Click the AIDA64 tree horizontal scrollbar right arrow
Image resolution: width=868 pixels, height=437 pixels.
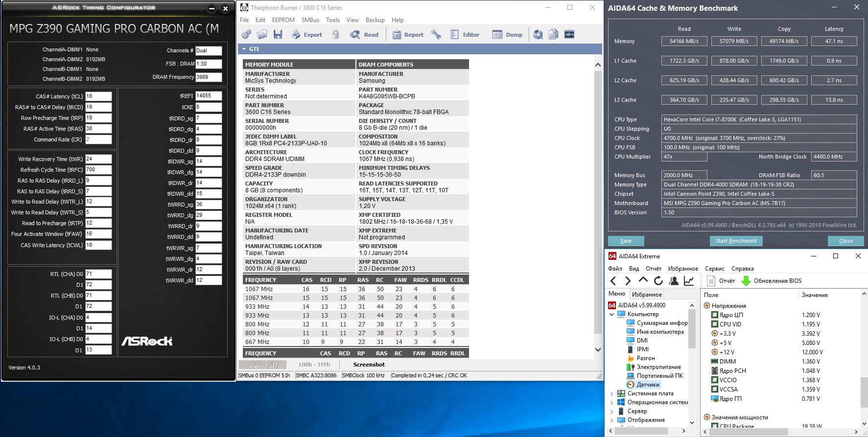tap(684, 431)
